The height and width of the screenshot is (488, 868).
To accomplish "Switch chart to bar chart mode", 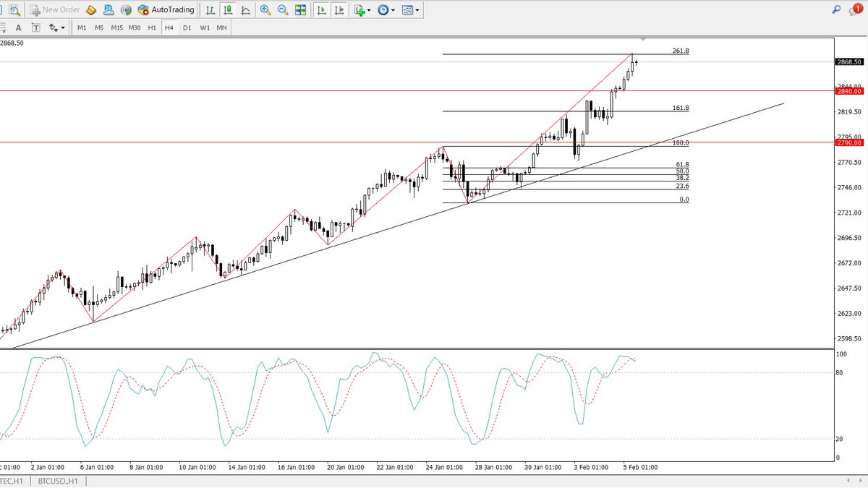I will click(x=210, y=10).
